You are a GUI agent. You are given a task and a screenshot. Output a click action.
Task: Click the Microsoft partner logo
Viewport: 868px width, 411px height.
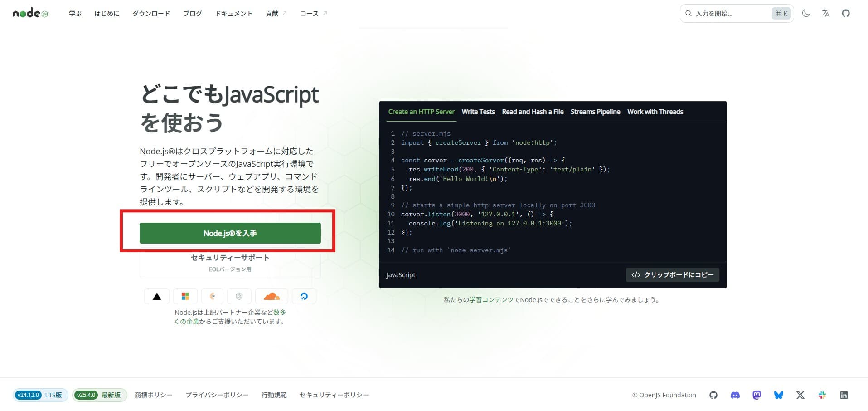click(x=184, y=296)
